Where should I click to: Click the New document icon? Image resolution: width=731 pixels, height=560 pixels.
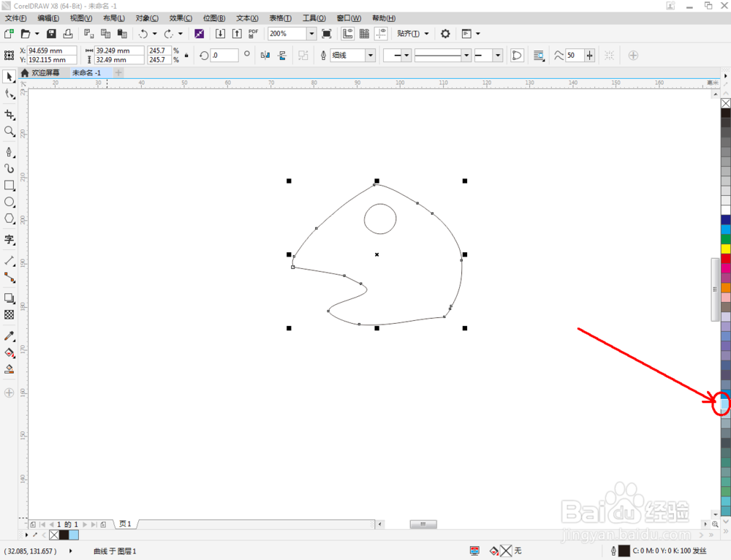[9, 34]
